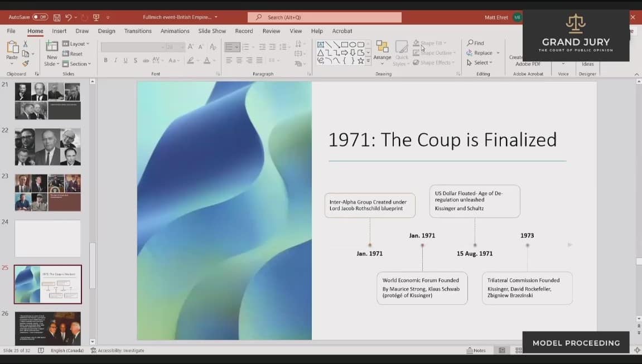
Task: Open the Transitions ribbon tab
Action: 137,31
